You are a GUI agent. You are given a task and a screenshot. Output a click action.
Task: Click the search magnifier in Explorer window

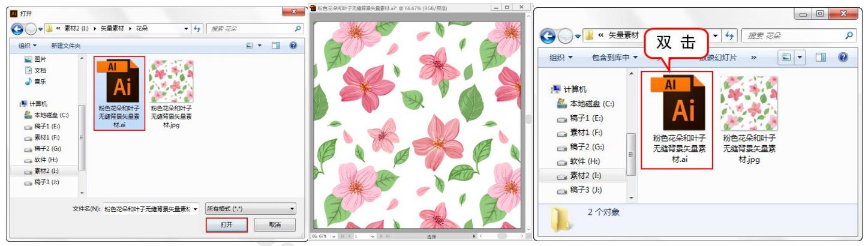click(x=849, y=37)
